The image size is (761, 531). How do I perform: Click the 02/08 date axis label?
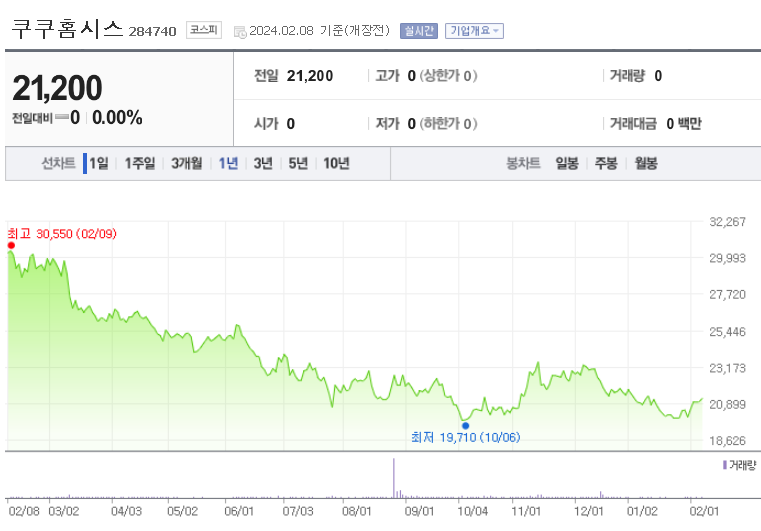click(x=24, y=511)
